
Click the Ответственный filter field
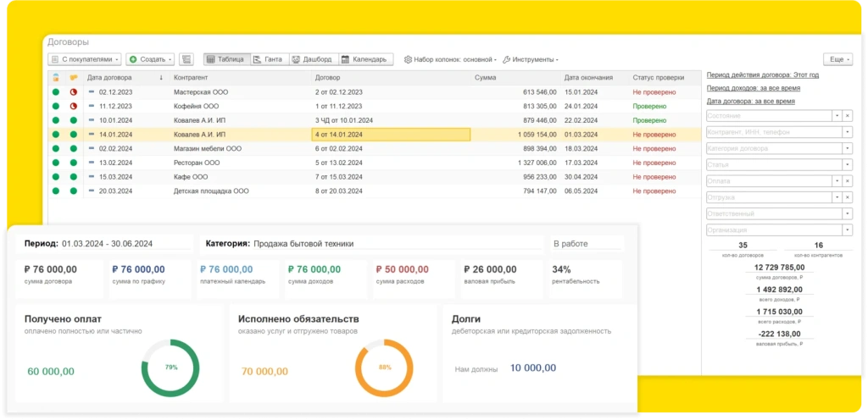(x=775, y=213)
